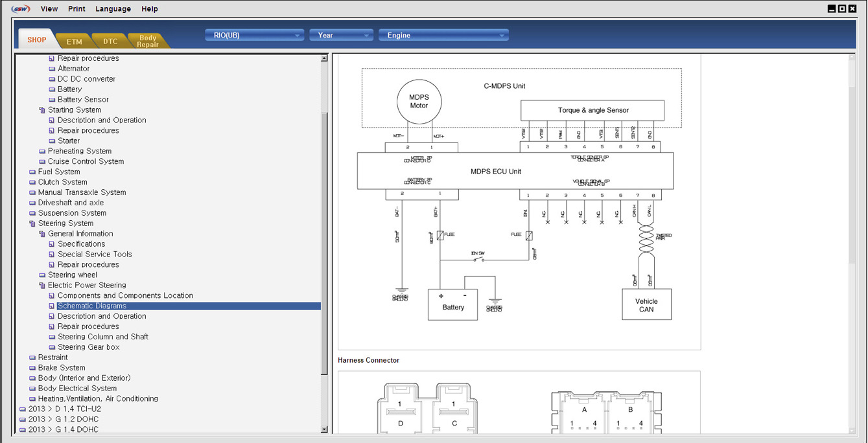Open Components and Components Location page

pyautogui.click(x=125, y=295)
